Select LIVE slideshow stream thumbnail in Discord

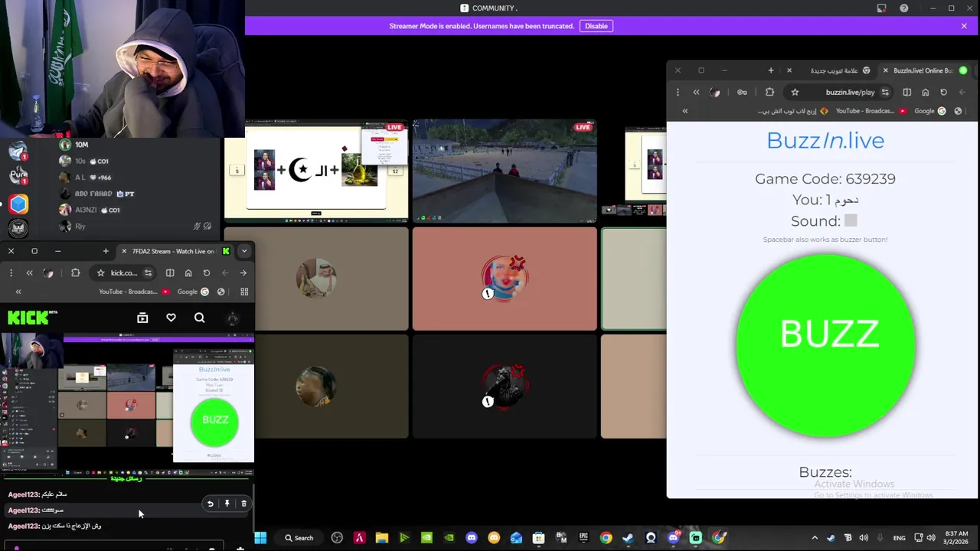[x=316, y=171]
